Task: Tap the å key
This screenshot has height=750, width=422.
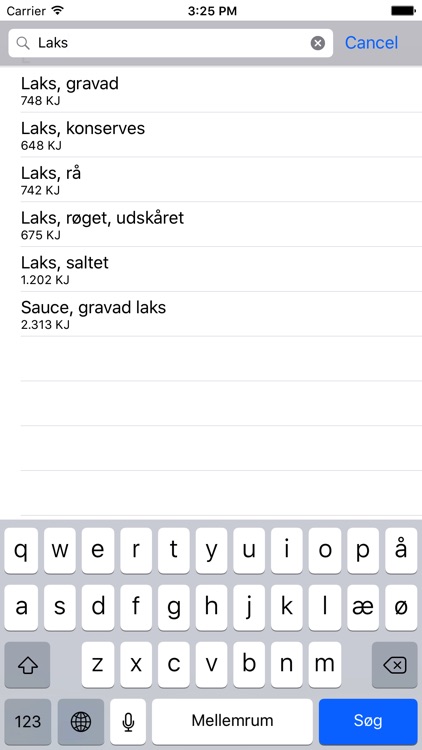Action: (x=401, y=551)
